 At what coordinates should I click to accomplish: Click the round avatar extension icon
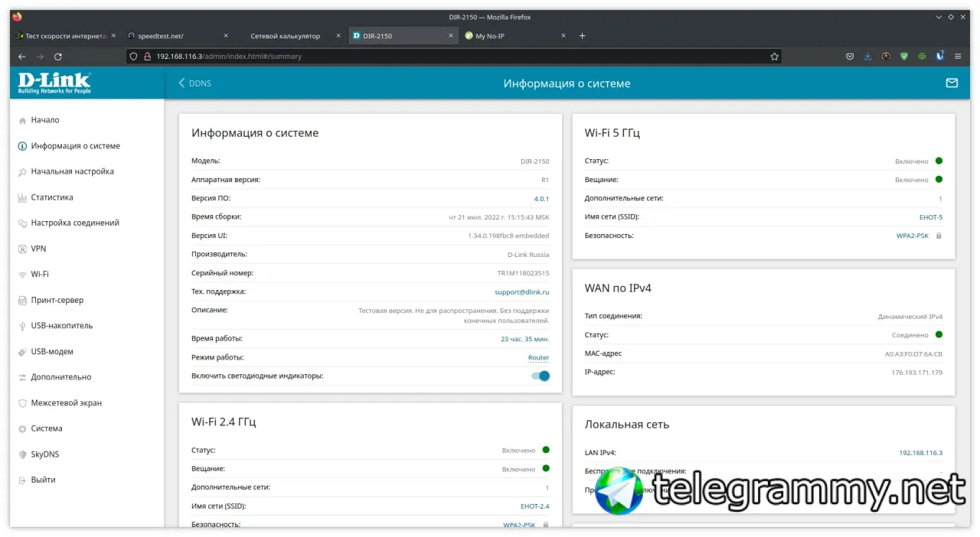[886, 57]
